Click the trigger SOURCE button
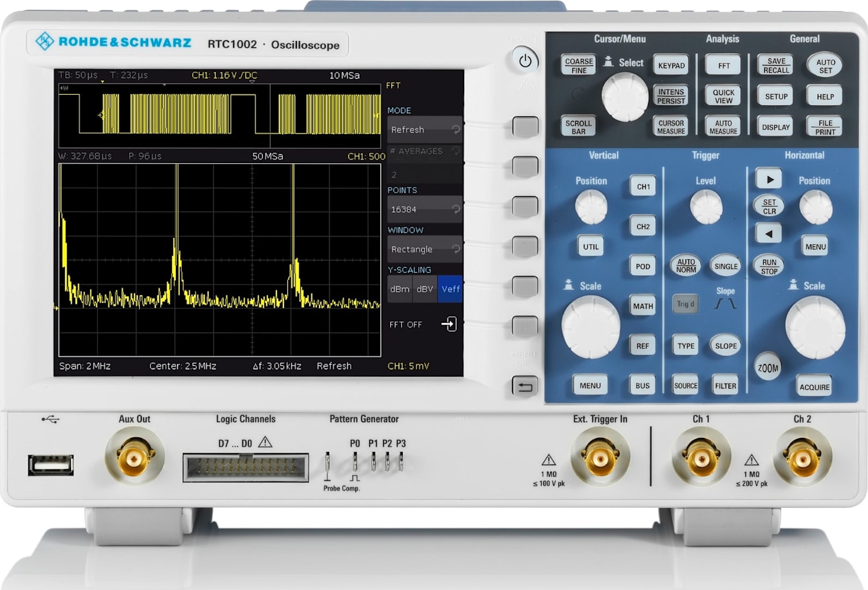This screenshot has width=868, height=590. [686, 385]
